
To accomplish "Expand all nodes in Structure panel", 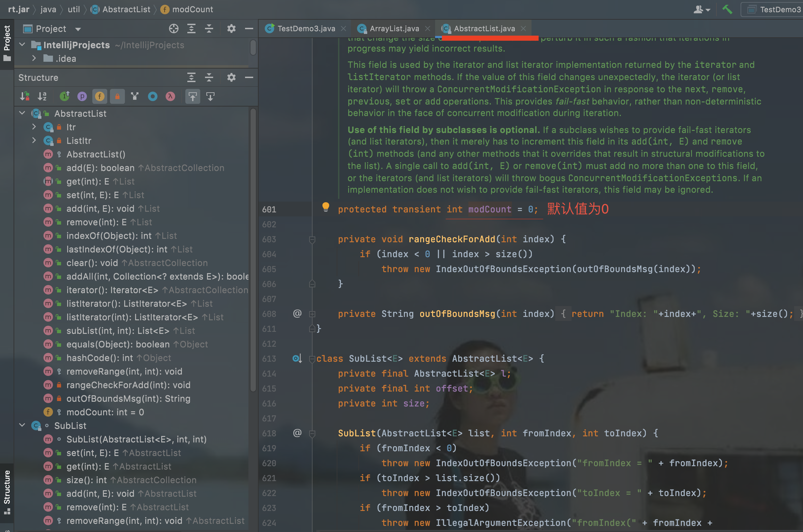I will click(191, 77).
